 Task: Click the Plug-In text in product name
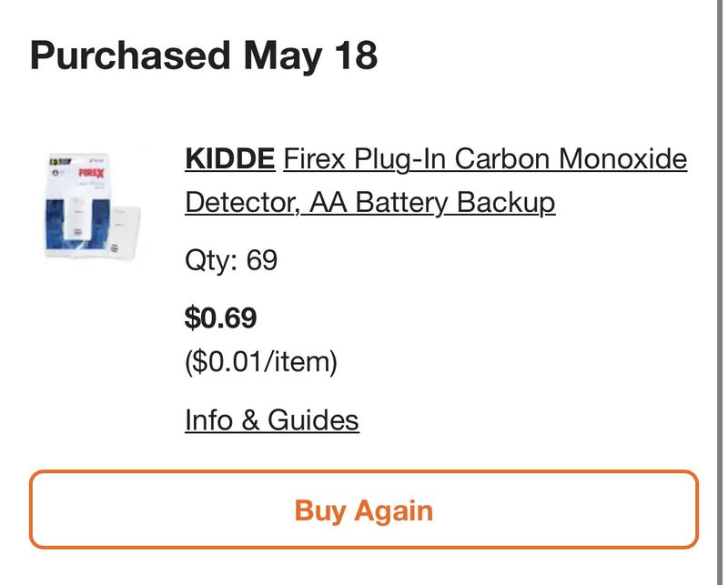pos(399,159)
